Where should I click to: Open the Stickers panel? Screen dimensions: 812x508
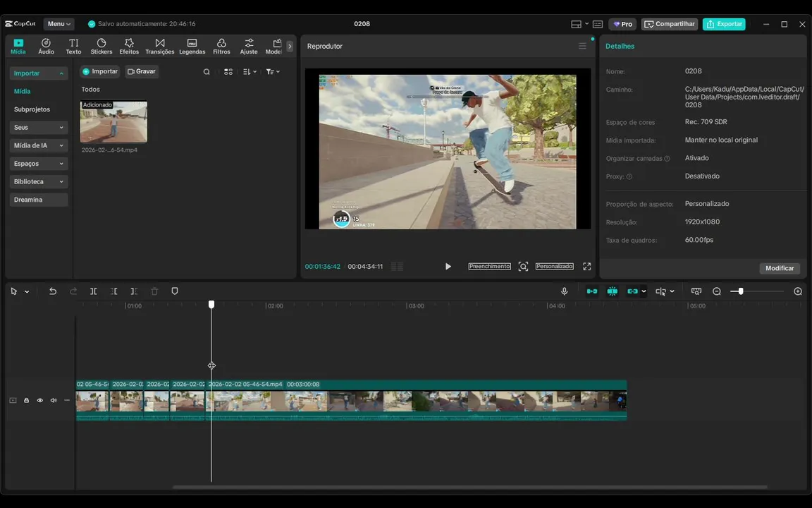pyautogui.click(x=101, y=47)
